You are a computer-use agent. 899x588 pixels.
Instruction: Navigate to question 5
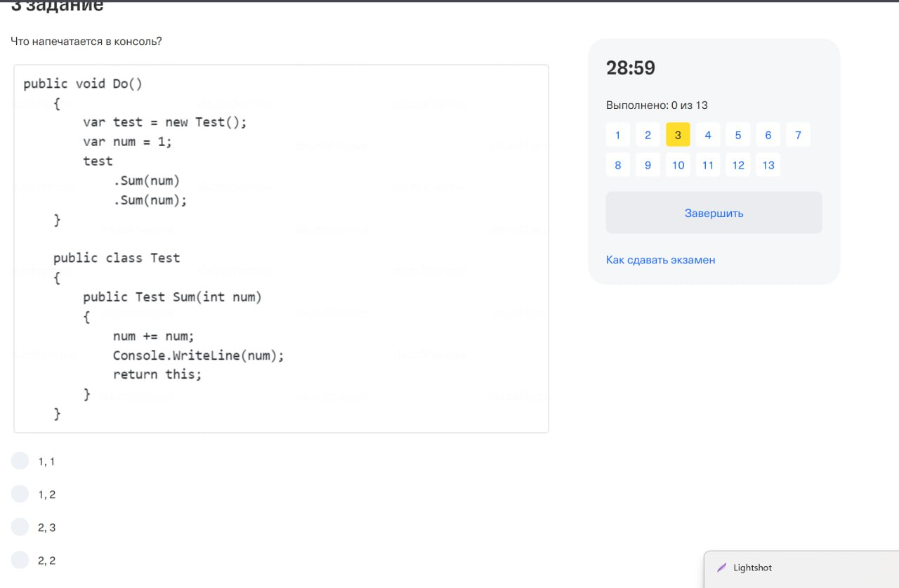pos(738,135)
